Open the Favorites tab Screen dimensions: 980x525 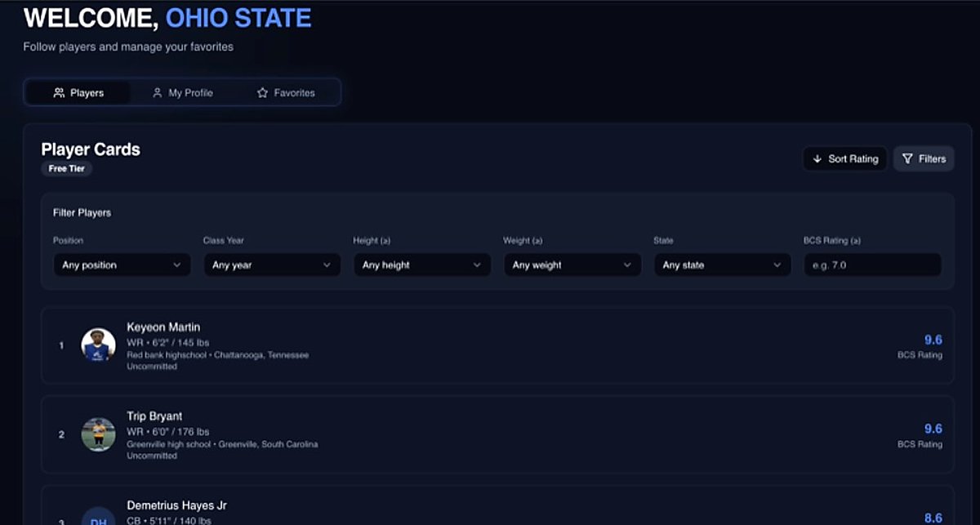point(286,93)
